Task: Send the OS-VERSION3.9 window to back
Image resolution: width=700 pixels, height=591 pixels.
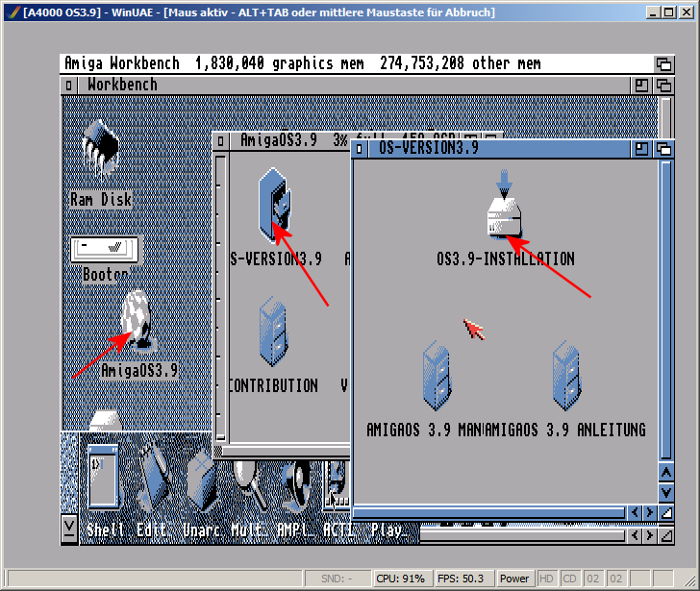Action: [x=663, y=149]
